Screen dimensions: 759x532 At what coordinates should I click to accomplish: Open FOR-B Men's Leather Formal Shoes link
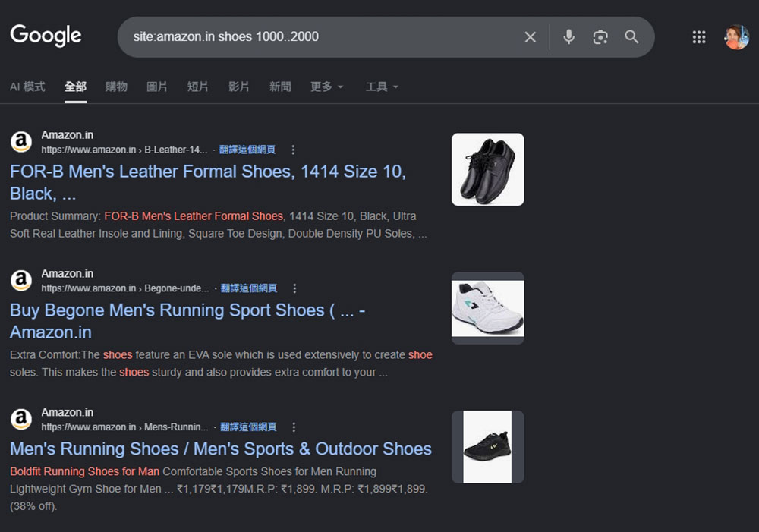click(x=208, y=182)
